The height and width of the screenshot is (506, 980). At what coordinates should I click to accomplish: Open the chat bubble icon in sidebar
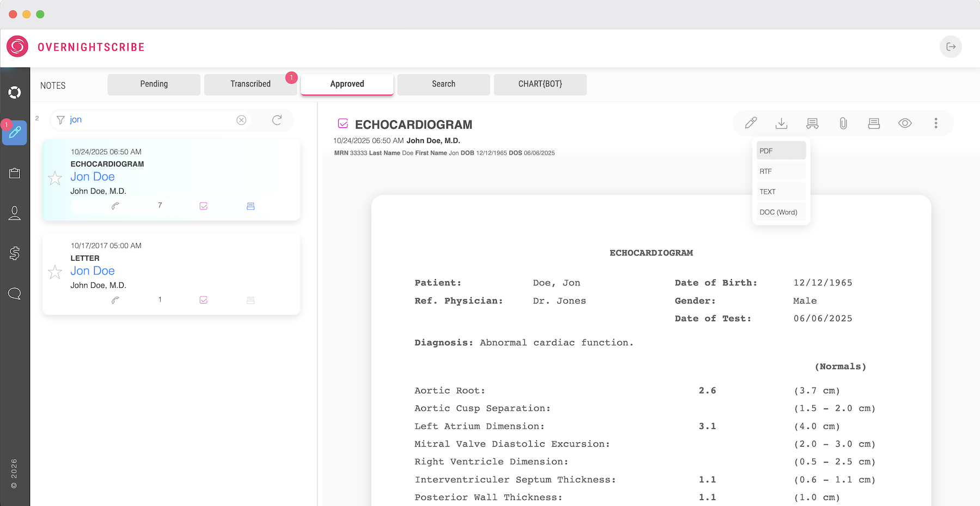click(15, 294)
